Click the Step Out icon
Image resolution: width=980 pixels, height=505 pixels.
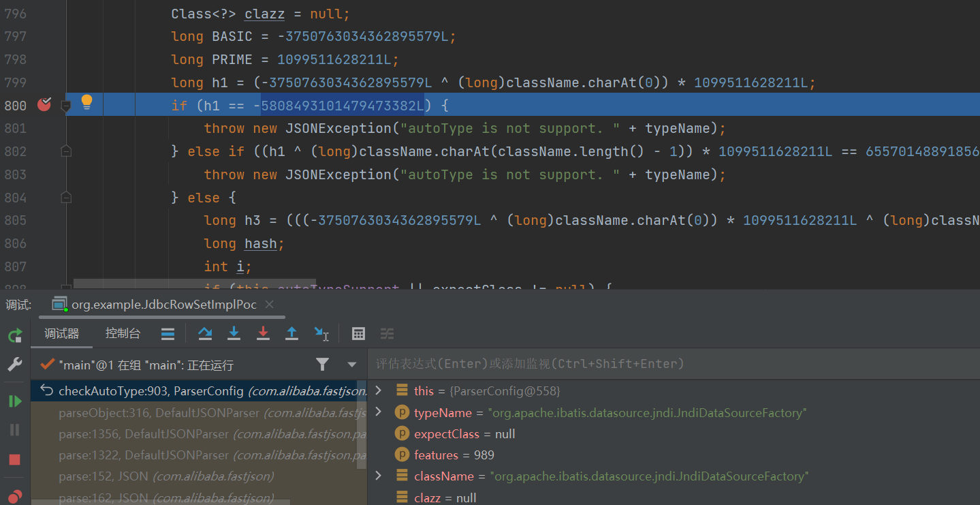pos(291,333)
